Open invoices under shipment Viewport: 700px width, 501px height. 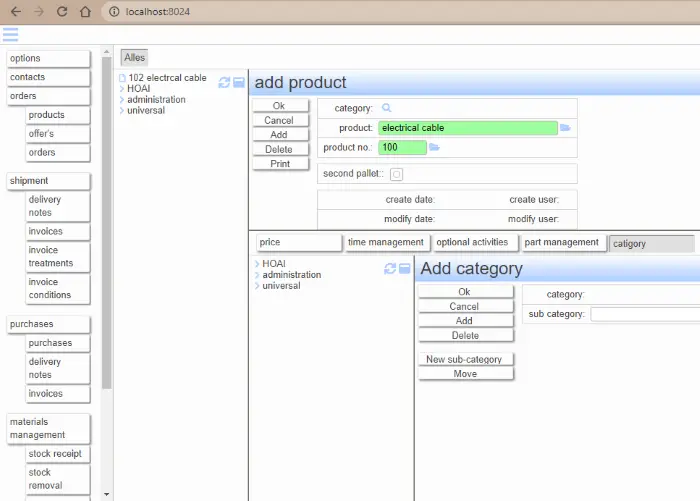point(58,231)
